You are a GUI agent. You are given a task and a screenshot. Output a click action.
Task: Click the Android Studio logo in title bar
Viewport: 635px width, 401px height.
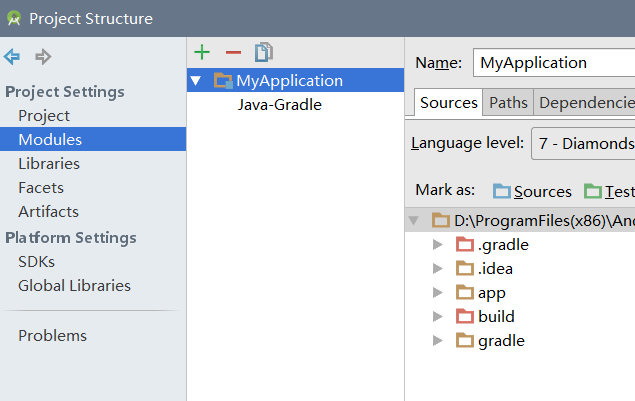click(x=14, y=18)
